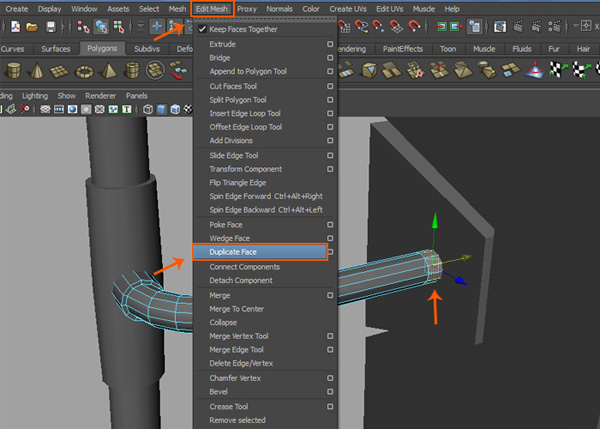Create polygon pipe from shelf
The image size is (600, 429).
point(132,70)
